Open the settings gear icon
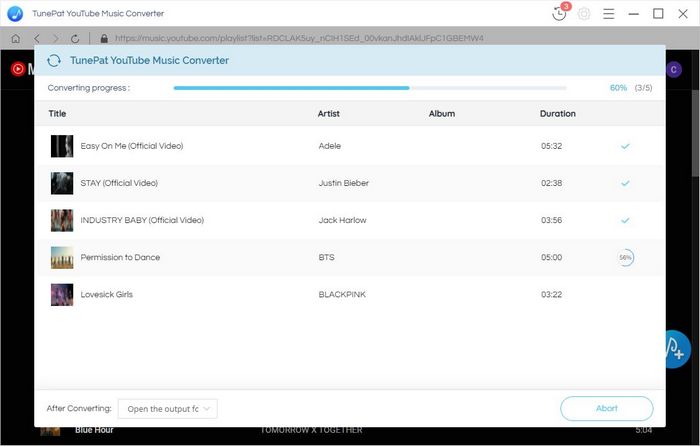Image resolution: width=700 pixels, height=446 pixels. pos(584,14)
